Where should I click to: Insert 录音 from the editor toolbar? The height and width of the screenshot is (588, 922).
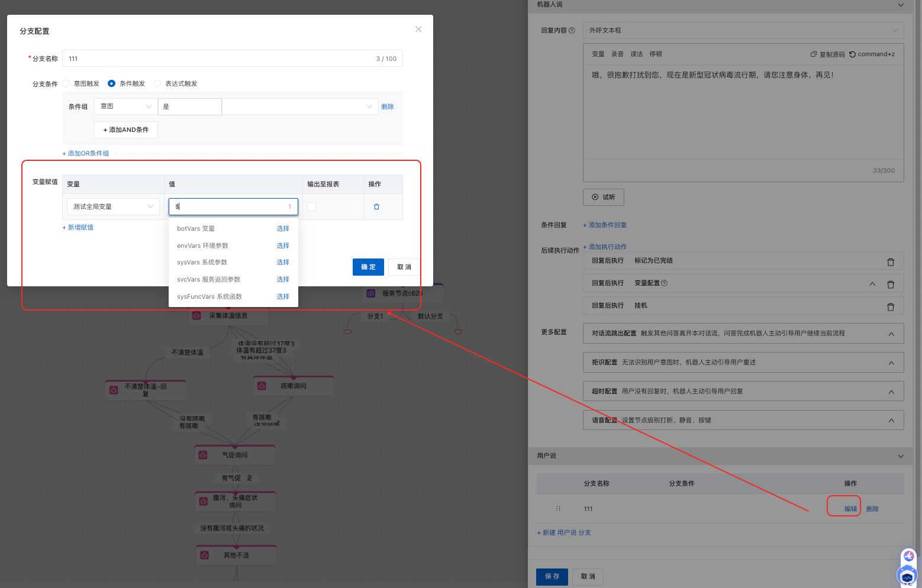(x=617, y=54)
